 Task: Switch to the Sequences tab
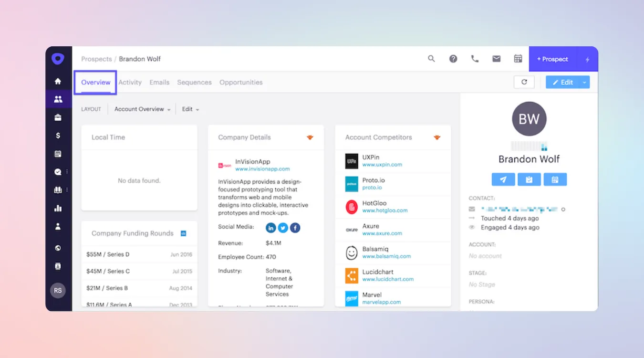[194, 82]
